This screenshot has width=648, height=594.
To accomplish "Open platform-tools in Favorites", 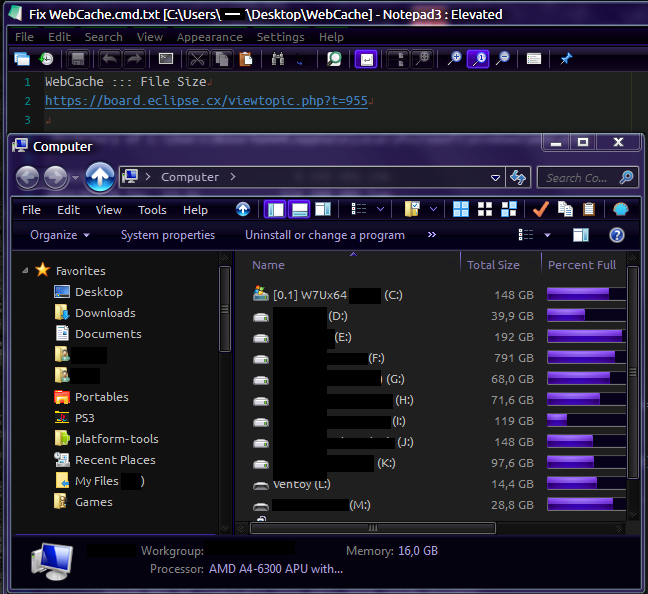I will (x=117, y=439).
